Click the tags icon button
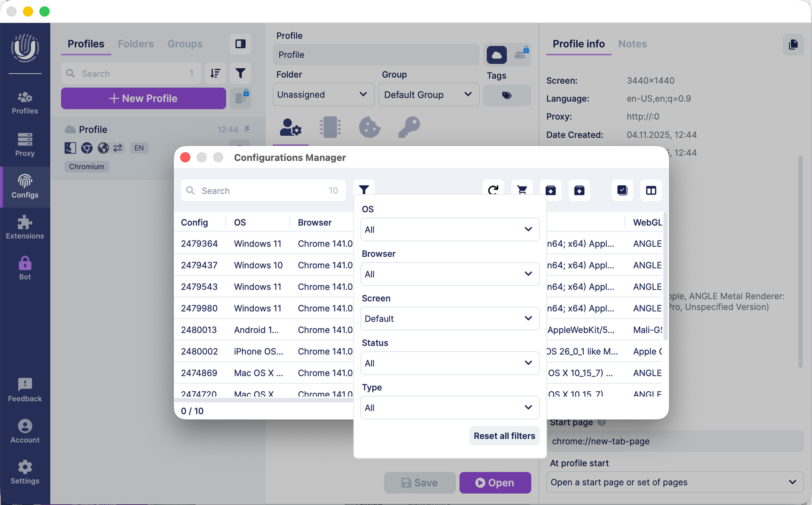The width and height of the screenshot is (812, 505). (x=507, y=95)
